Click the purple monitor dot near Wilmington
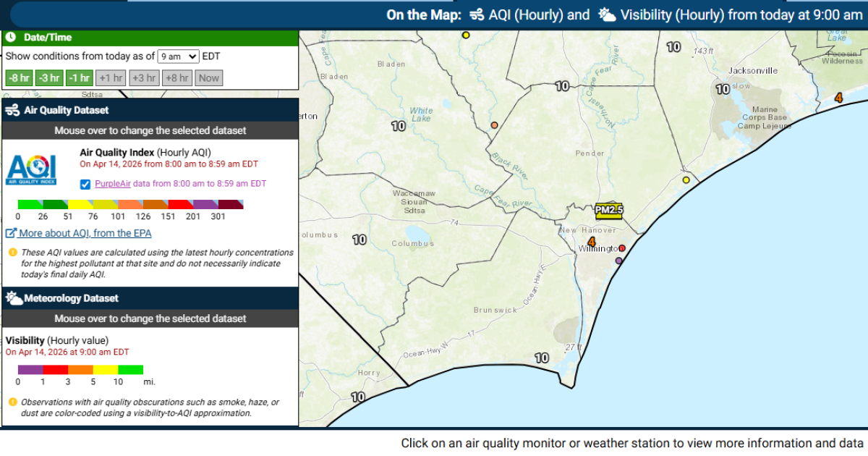The image size is (868, 456). [618, 259]
